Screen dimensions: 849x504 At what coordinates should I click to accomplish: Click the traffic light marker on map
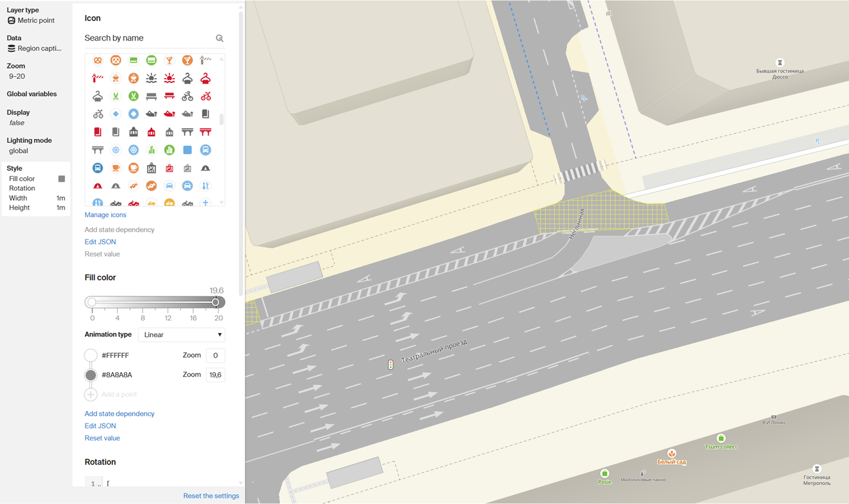tap(391, 364)
